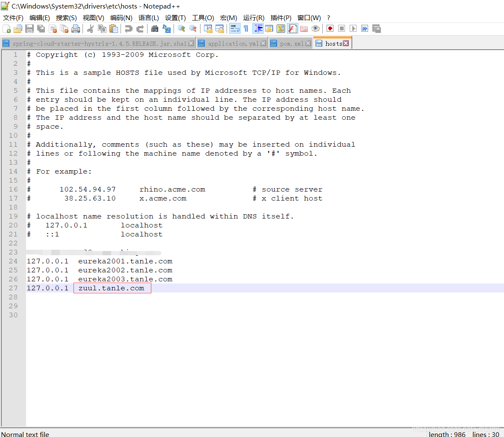Play back recorded macro

point(353,29)
